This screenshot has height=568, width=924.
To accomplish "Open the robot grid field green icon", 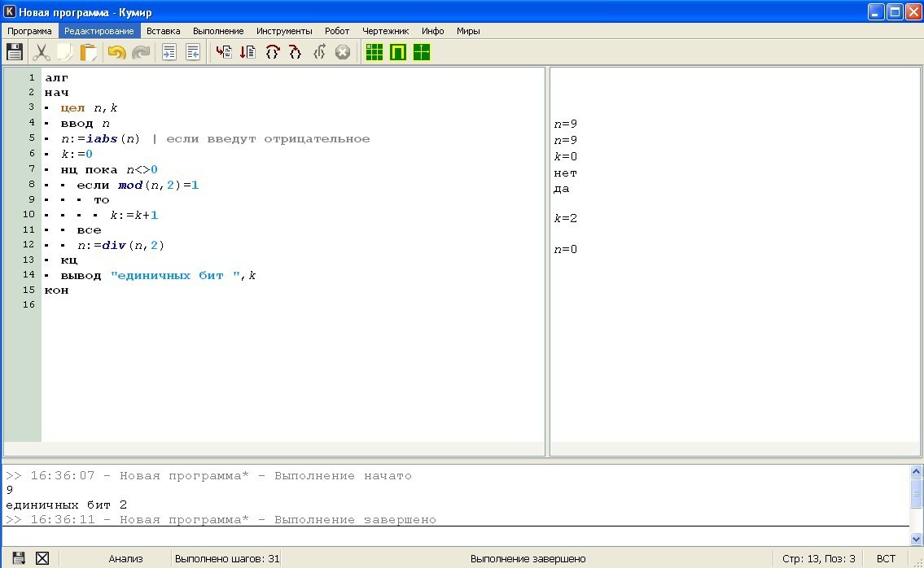I will pos(374,52).
